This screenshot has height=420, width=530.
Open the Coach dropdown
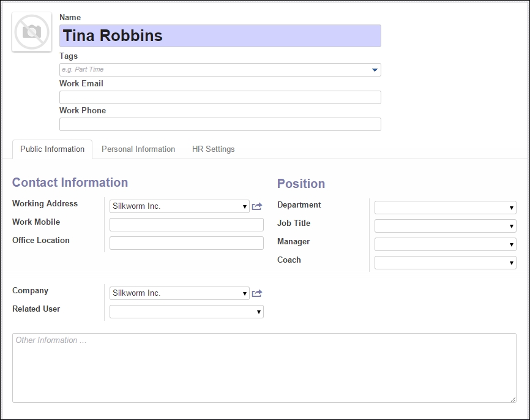pyautogui.click(x=445, y=263)
